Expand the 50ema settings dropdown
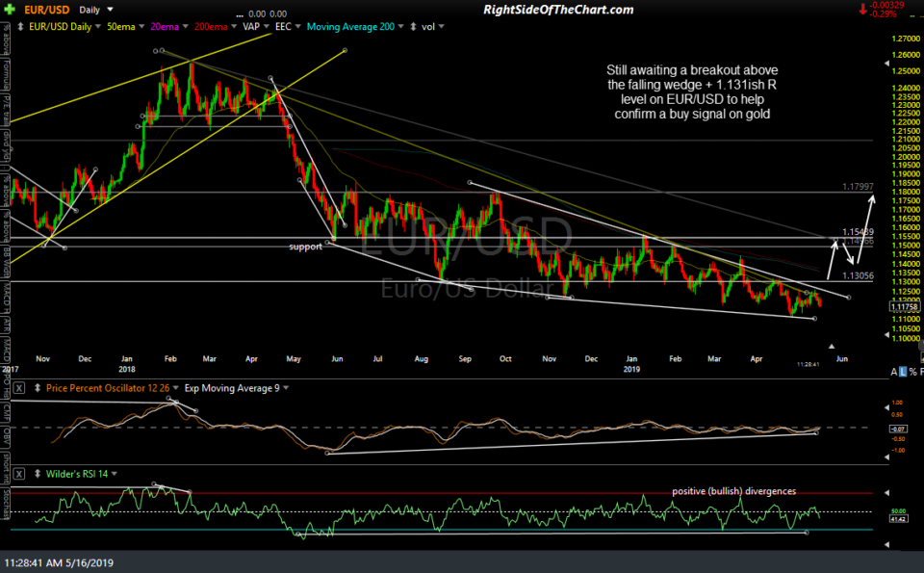This screenshot has height=573, width=924. 141,26
